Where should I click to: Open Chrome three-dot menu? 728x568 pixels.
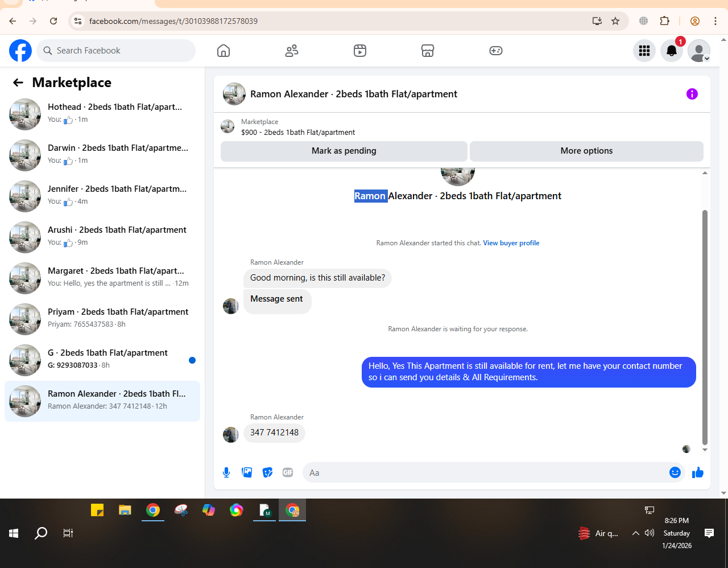[x=715, y=21]
